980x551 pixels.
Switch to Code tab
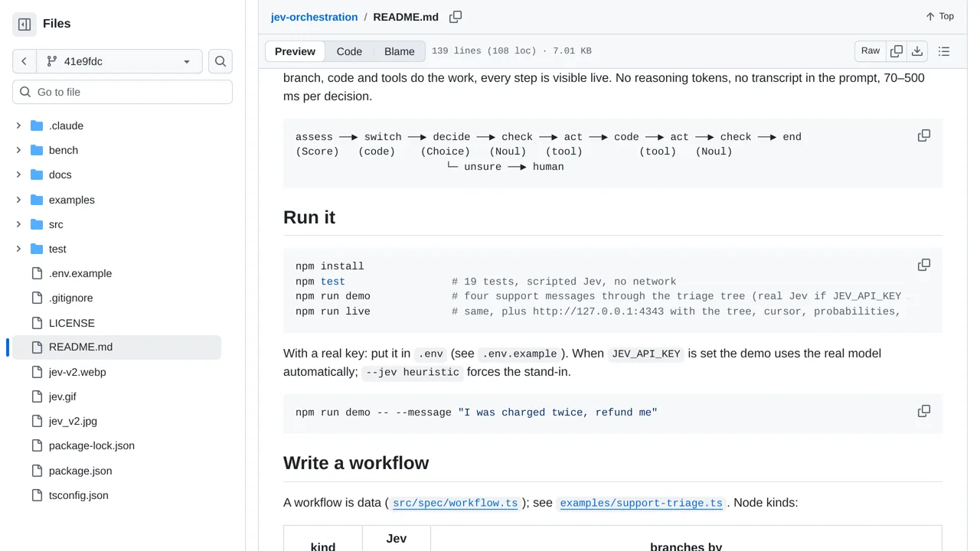coord(349,51)
